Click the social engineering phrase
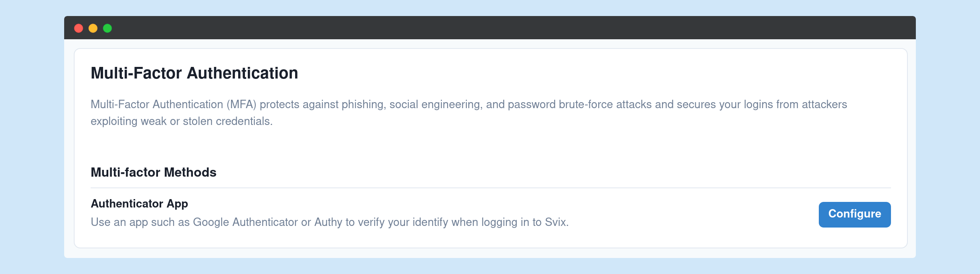 [435, 105]
